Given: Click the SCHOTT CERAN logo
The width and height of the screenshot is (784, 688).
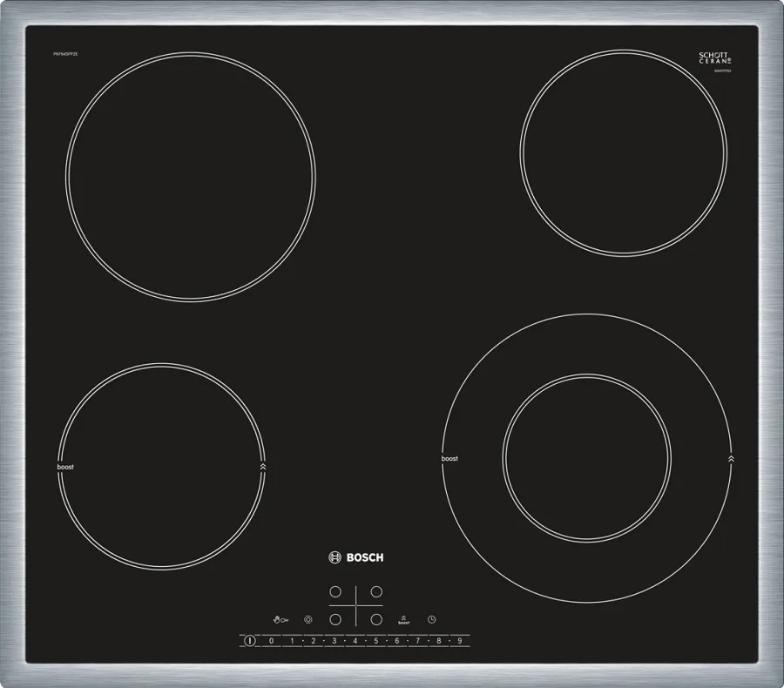Looking at the screenshot, I should [713, 57].
